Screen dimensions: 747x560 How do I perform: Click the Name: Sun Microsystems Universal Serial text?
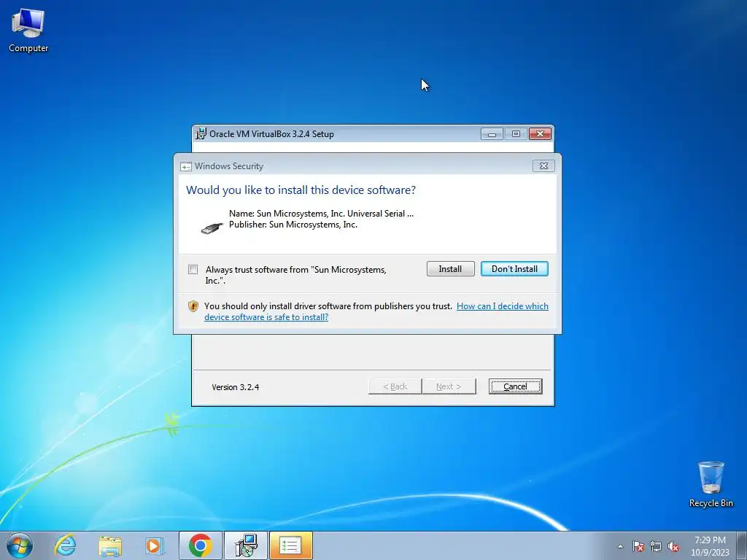[321, 214]
